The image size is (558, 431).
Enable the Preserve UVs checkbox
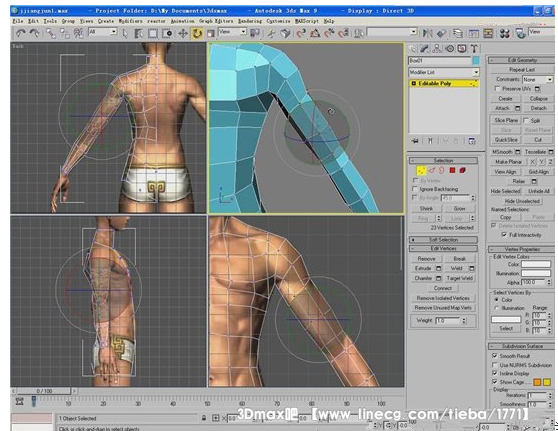click(497, 89)
